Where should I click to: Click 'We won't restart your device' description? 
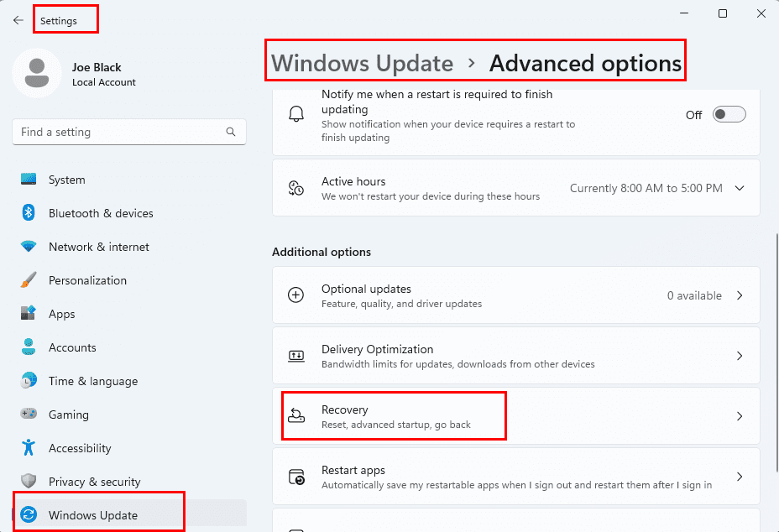tap(431, 196)
